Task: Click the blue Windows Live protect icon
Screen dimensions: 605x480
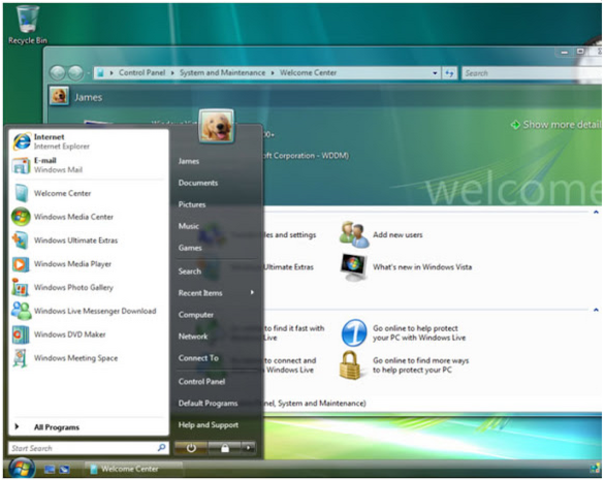Action: pyautogui.click(x=354, y=333)
